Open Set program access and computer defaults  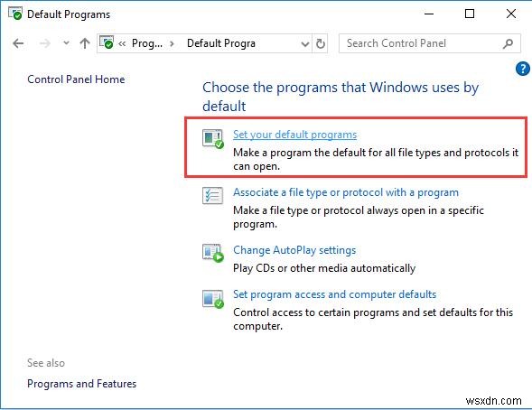334,294
